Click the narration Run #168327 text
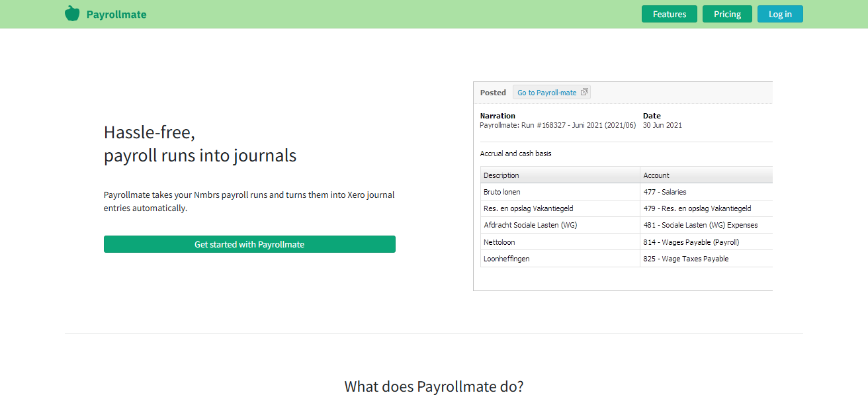Image resolution: width=868 pixels, height=397 pixels. [557, 125]
